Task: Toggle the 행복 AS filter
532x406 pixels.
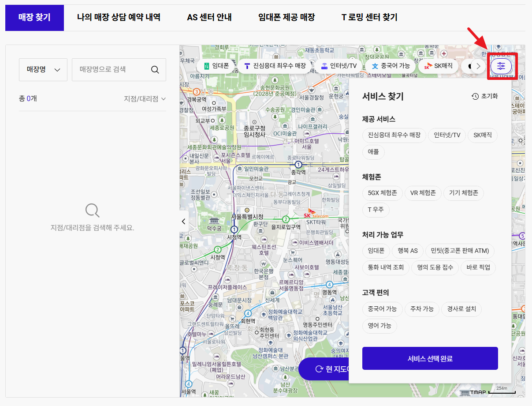Action: (408, 251)
